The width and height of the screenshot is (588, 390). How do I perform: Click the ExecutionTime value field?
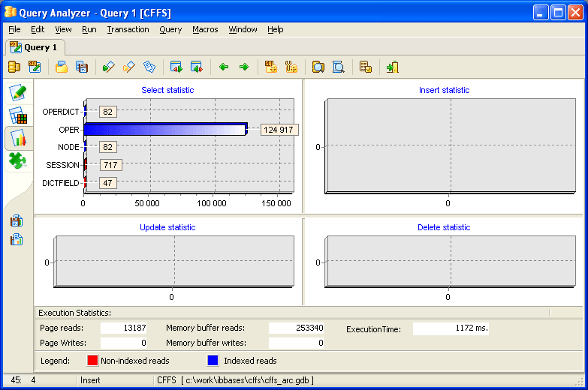[x=451, y=328]
